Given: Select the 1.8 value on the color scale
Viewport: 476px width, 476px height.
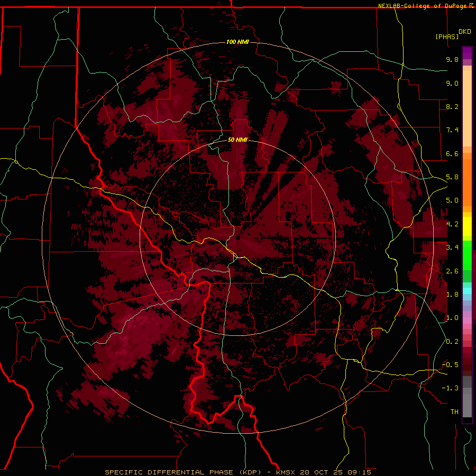Looking at the screenshot, I should click(x=452, y=295).
